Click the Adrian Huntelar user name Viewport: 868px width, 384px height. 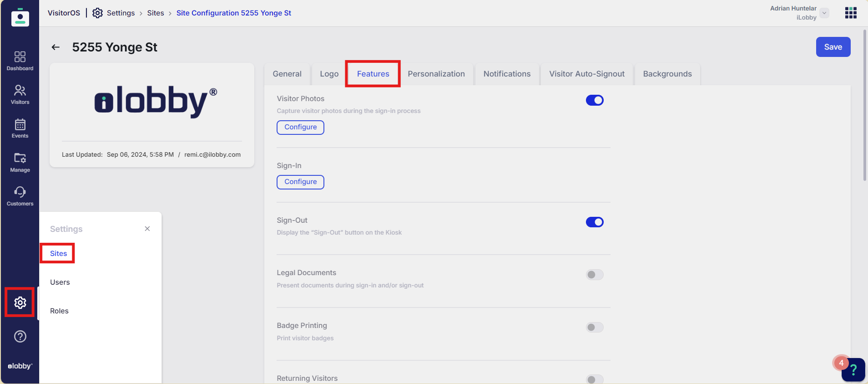[793, 8]
